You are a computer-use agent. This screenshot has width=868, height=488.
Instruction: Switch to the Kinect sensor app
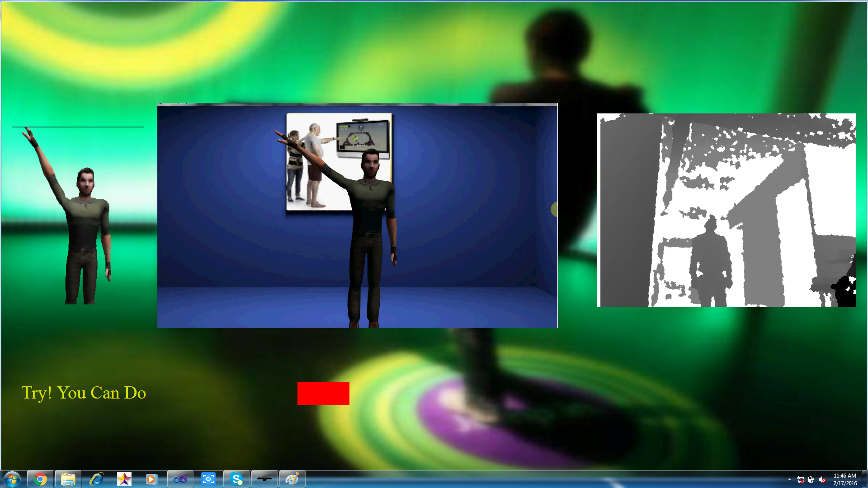[x=264, y=479]
